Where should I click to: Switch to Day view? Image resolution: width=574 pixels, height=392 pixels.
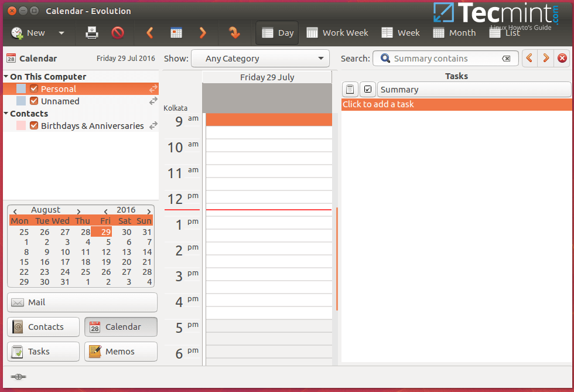point(278,33)
